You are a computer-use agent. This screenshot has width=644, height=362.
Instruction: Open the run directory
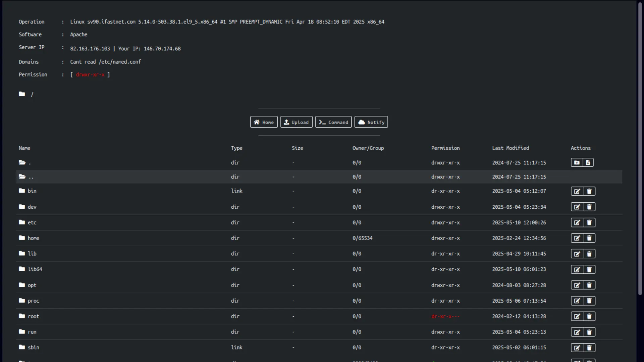tap(32, 332)
